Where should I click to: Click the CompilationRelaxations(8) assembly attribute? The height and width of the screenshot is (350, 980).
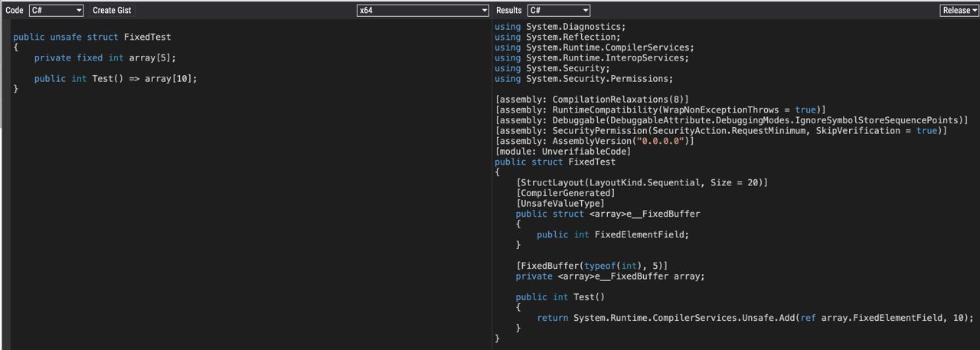[592, 100]
